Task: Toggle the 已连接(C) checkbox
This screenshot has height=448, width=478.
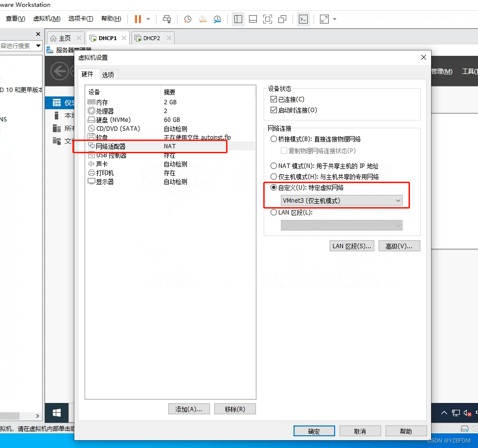Action: [273, 99]
